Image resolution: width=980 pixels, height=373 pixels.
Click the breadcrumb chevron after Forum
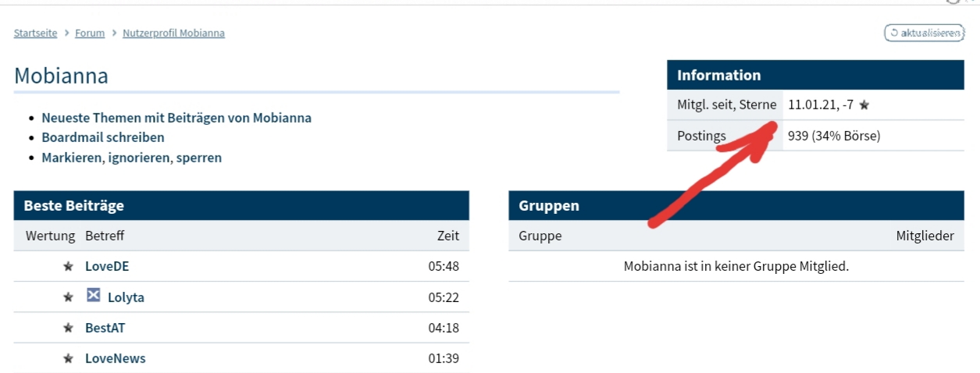tap(114, 34)
